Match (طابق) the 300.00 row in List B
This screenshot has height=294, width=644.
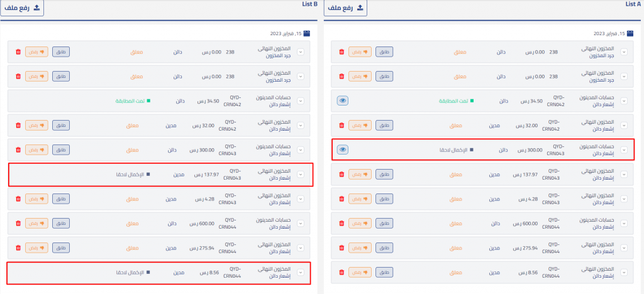[x=61, y=150]
